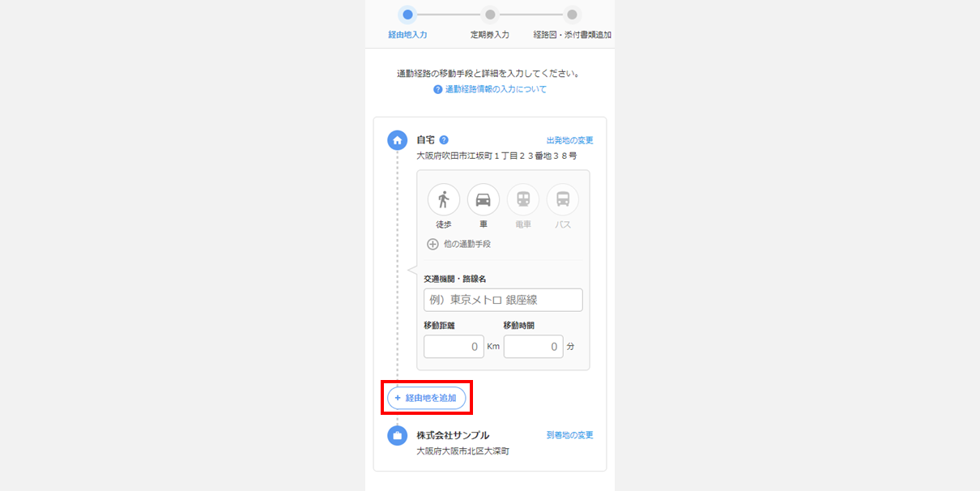Screen dimensions: 980x491
Task: Select the 徒歩 walking icon
Action: (443, 199)
